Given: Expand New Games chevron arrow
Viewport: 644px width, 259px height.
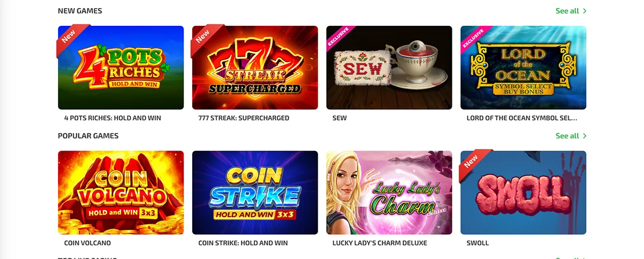Looking at the screenshot, I should click(x=584, y=11).
